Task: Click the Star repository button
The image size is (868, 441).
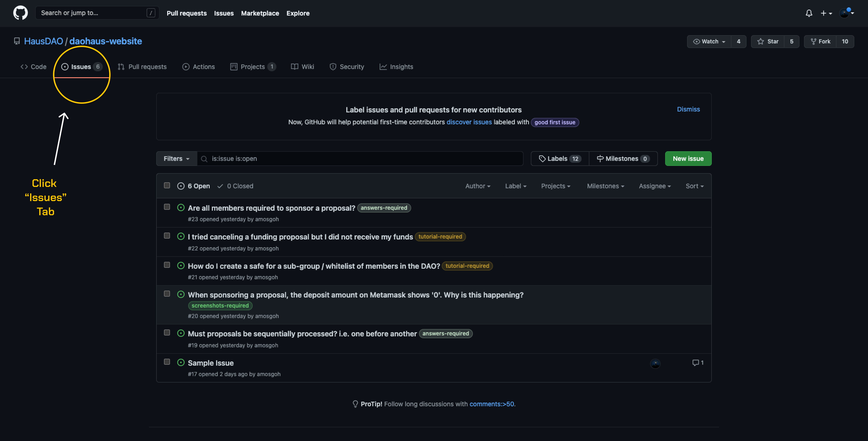Action: 768,41
